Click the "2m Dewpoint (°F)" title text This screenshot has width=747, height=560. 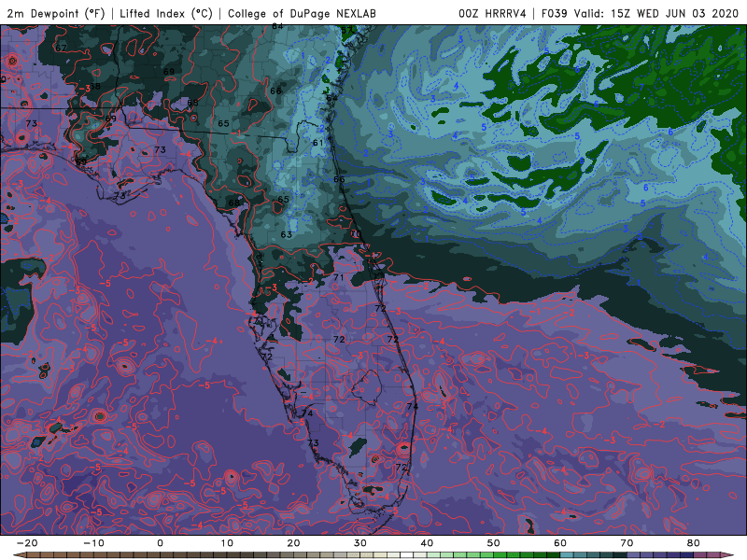pos(56,13)
